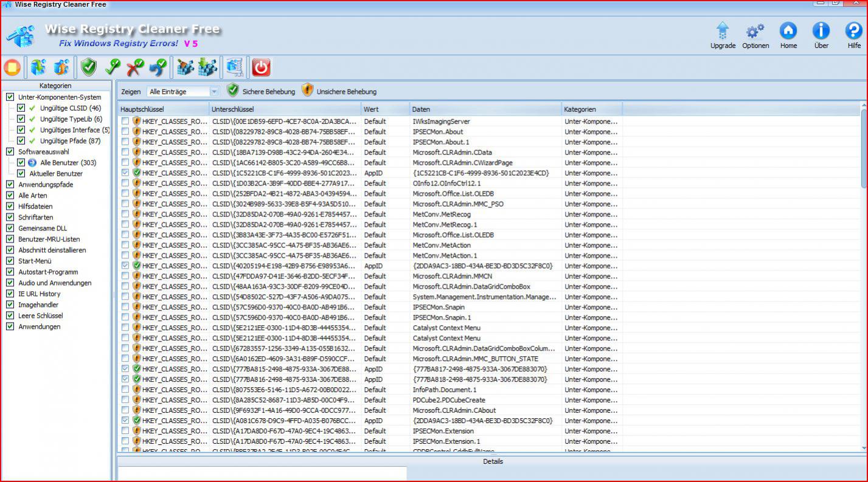Select Audio und Anwendungen category
The width and height of the screenshot is (868, 482).
55,283
